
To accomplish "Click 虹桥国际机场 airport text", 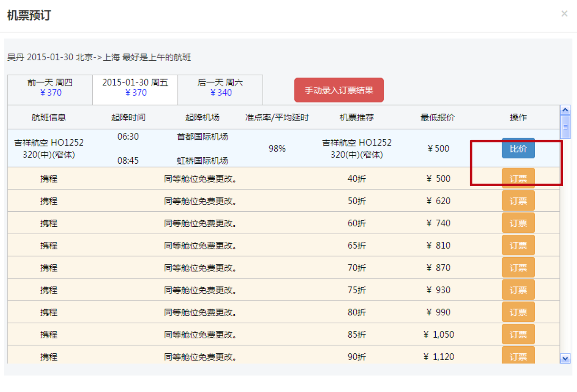I will click(202, 161).
